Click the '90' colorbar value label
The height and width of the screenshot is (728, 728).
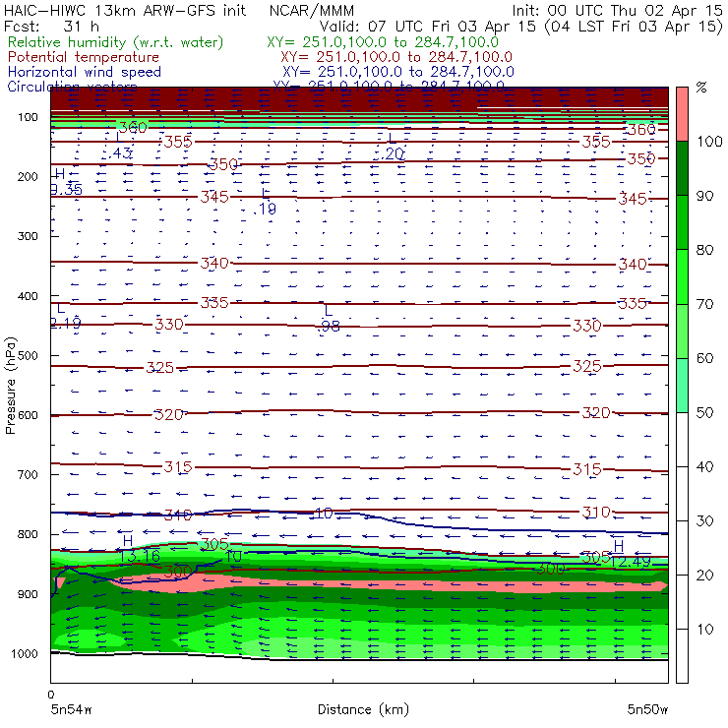(704, 196)
